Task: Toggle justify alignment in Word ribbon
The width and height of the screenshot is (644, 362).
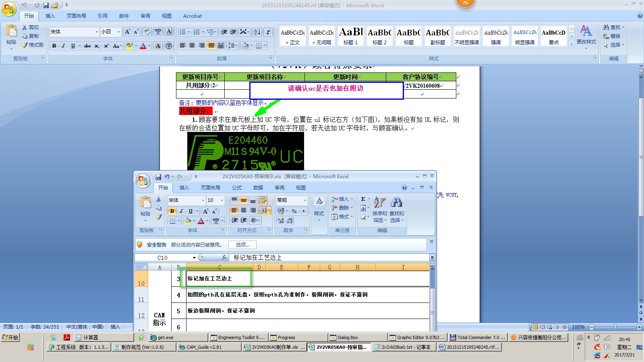Action: (x=211, y=45)
